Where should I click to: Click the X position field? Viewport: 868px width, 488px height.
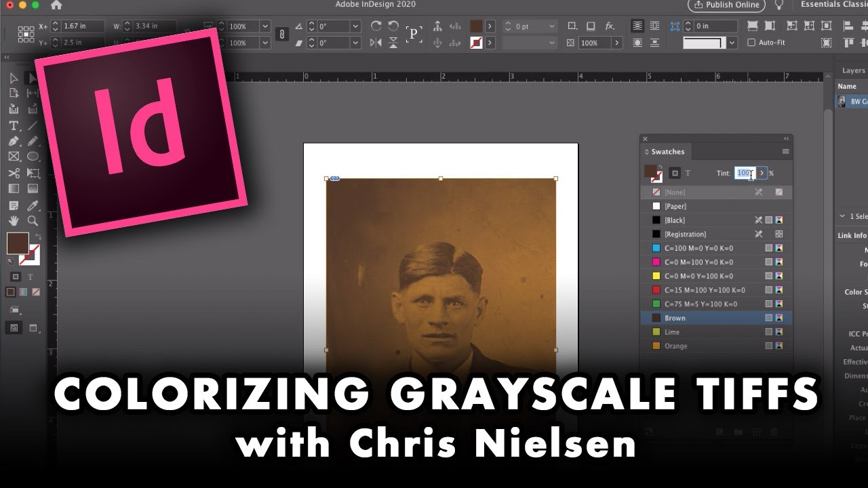(x=83, y=26)
